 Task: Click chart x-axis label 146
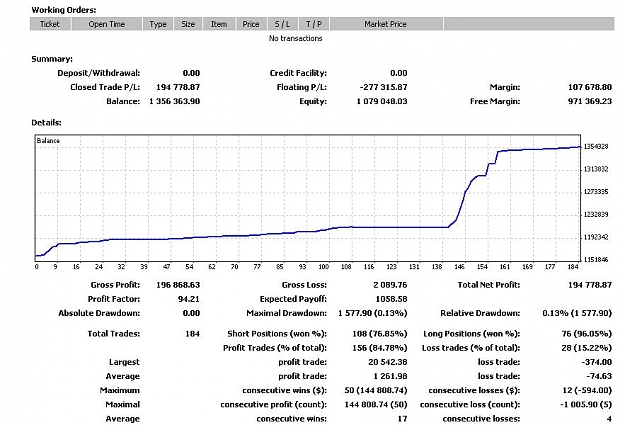tap(460, 267)
